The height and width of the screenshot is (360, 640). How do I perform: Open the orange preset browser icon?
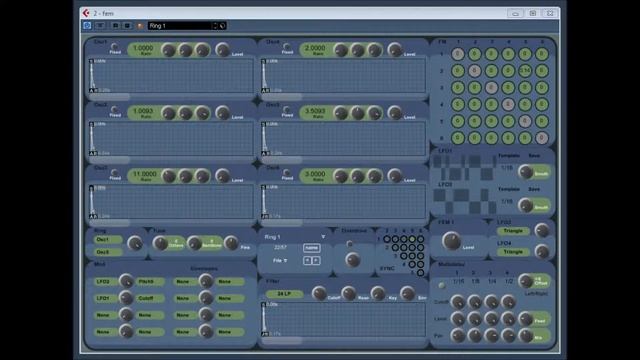tap(140, 26)
